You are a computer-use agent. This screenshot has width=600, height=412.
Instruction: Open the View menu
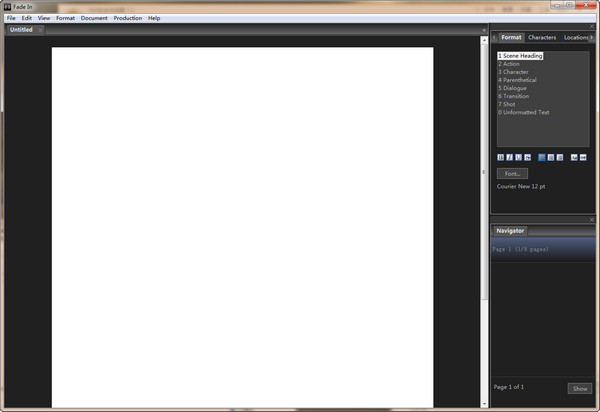(44, 18)
